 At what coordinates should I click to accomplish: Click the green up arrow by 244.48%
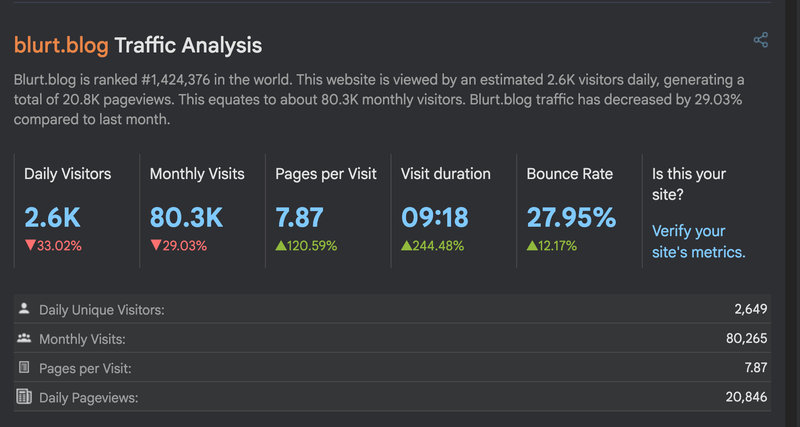[406, 245]
